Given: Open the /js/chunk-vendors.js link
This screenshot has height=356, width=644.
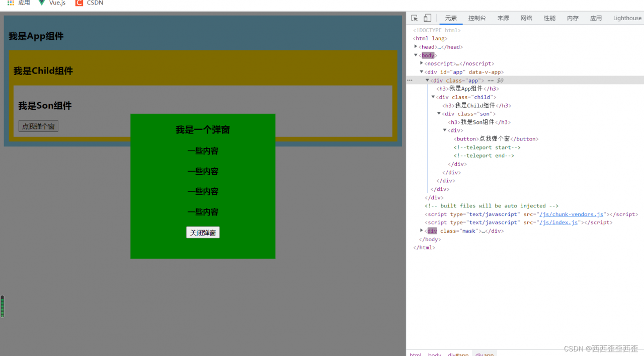Looking at the screenshot, I should (571, 214).
